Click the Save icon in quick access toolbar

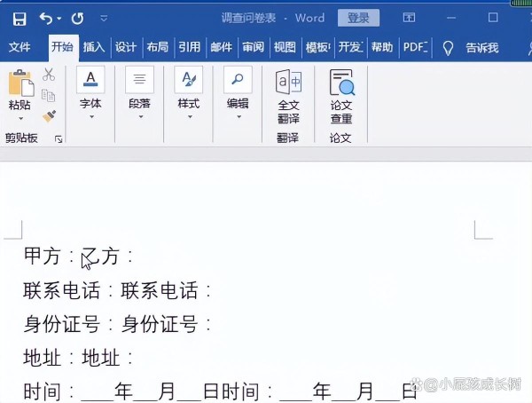(20, 19)
